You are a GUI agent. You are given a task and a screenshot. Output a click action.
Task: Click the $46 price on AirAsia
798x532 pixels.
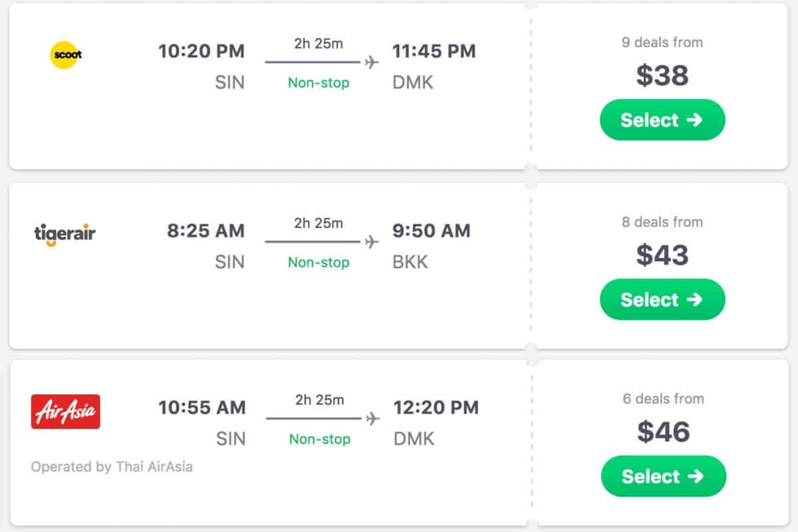tap(663, 432)
